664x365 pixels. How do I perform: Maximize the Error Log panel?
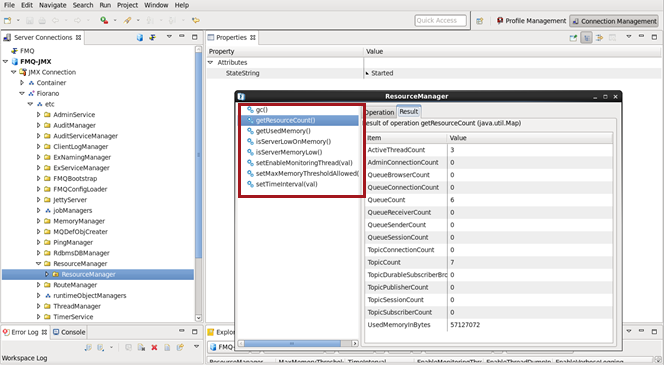[194, 332]
